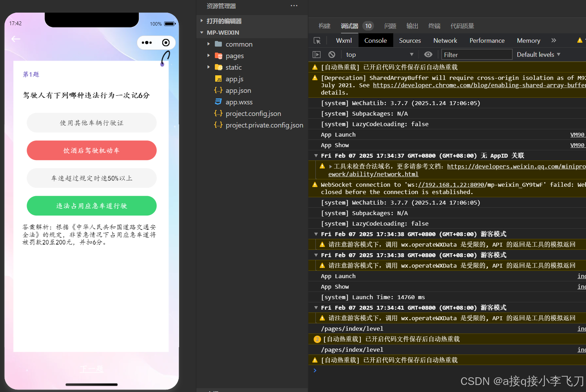Open VM90 source link beside App Launch
586x392 pixels.
click(577, 135)
